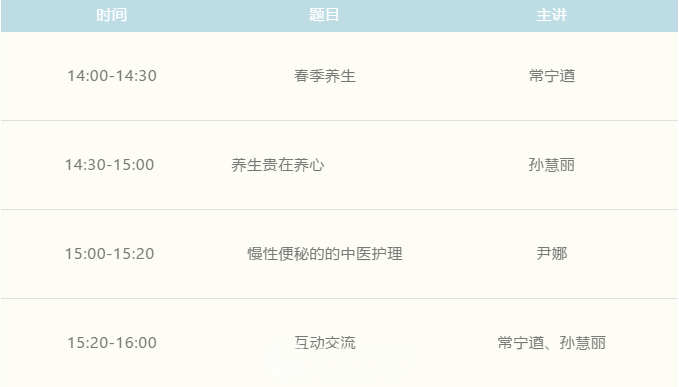Select the 15:20-16:00 time slot
This screenshot has height=387, width=679.
[112, 343]
